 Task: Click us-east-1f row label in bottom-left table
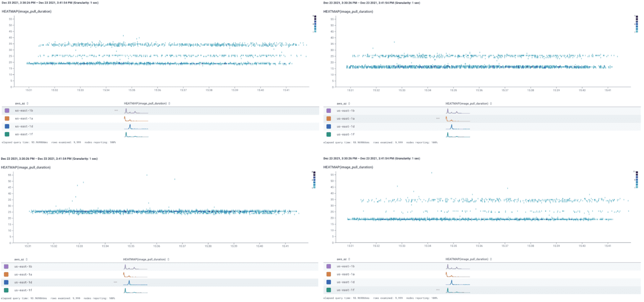tap(23, 290)
